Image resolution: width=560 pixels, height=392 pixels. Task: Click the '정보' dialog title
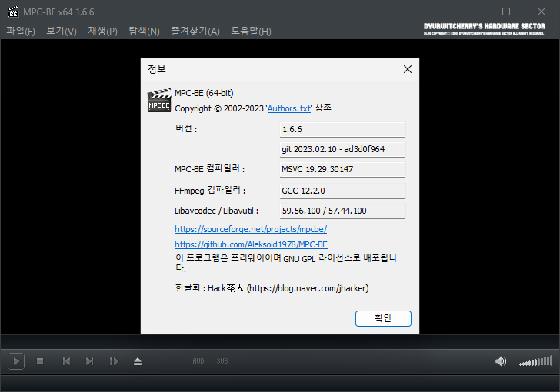point(157,69)
